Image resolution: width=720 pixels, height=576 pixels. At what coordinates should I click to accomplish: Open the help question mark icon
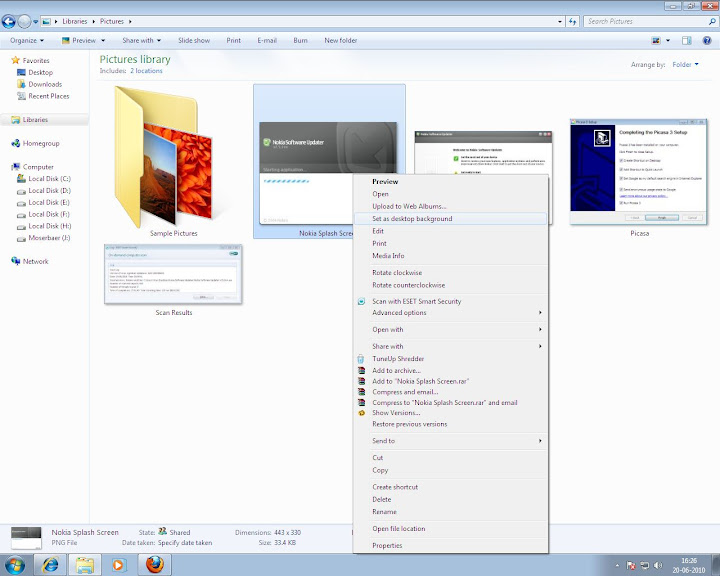[706, 41]
